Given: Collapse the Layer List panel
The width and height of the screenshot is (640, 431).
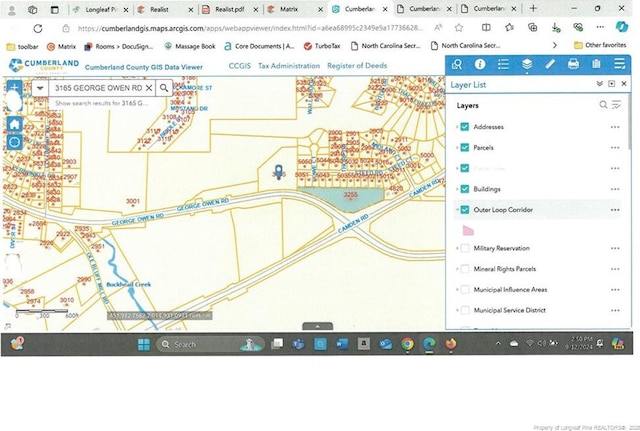Looking at the screenshot, I should [x=599, y=84].
